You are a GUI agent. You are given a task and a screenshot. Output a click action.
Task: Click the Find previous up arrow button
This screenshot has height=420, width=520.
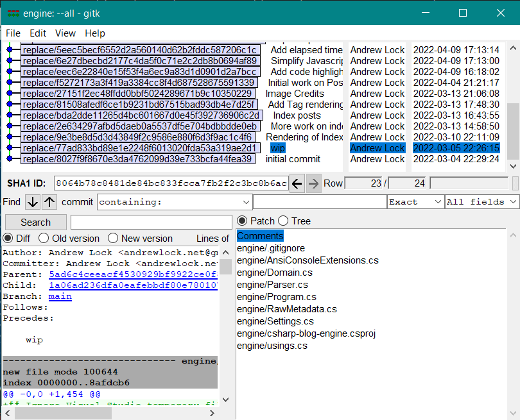coord(49,202)
